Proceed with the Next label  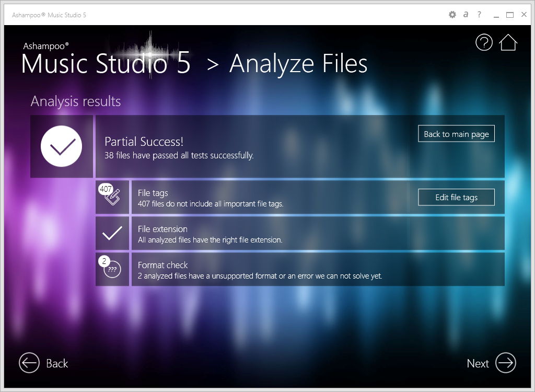pos(478,363)
